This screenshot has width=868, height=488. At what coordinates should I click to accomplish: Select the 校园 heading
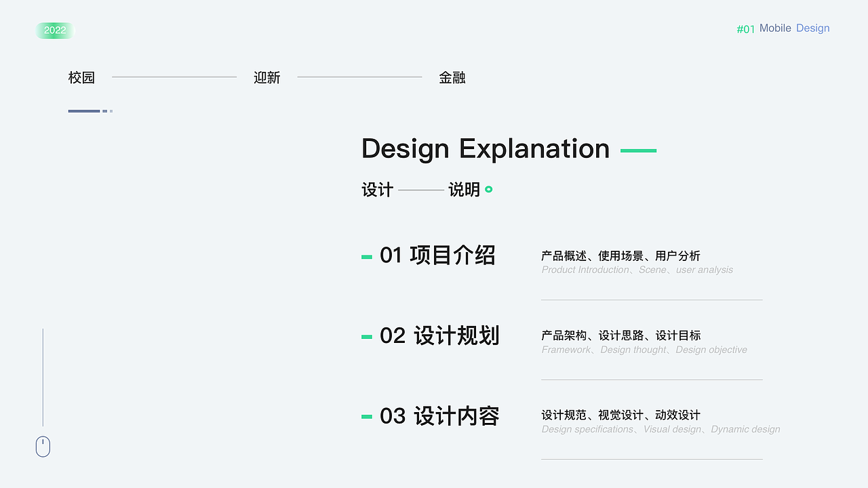[81, 77]
